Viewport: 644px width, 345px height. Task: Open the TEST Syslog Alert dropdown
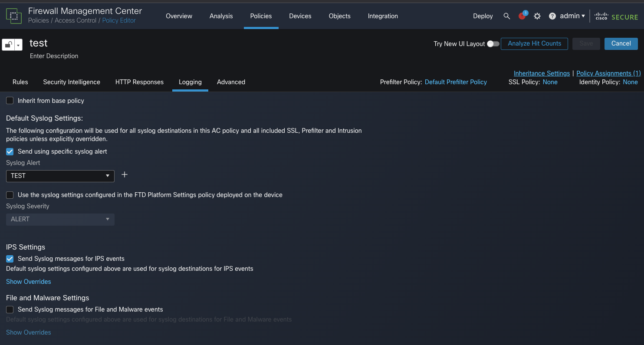click(x=60, y=176)
